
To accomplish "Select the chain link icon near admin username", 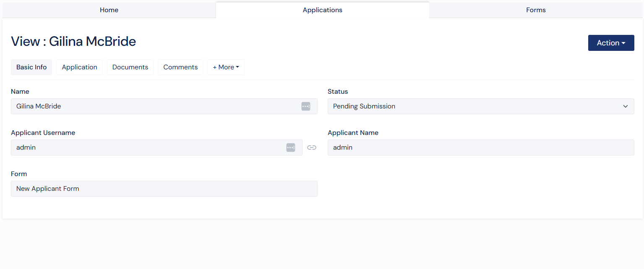I will (x=312, y=148).
